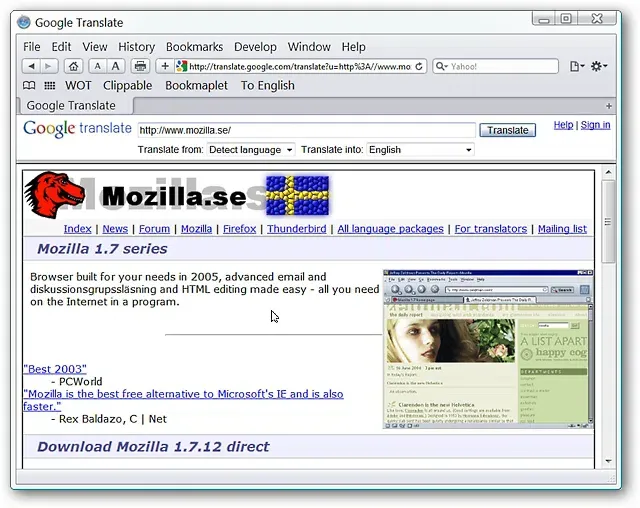The width and height of the screenshot is (640, 508).
Task: Open the home page via house icon
Action: (x=73, y=66)
